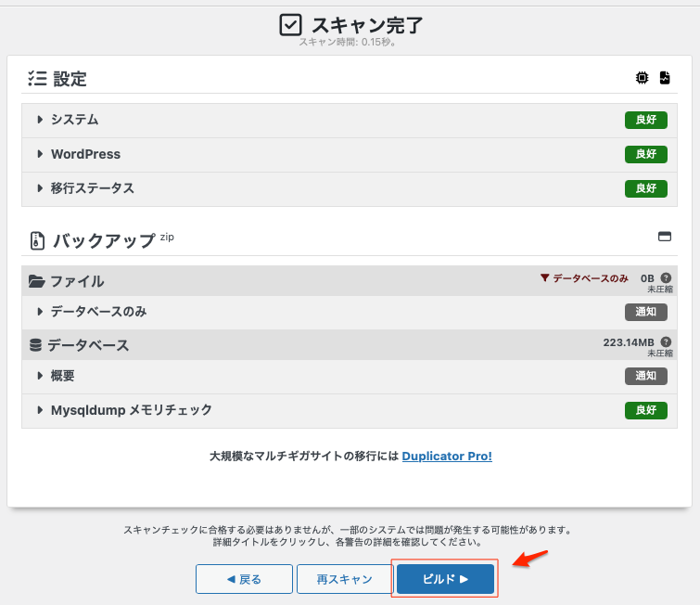The image size is (700, 605).
Task: Click the open folder icon beside ファイル
Action: pos(37,281)
